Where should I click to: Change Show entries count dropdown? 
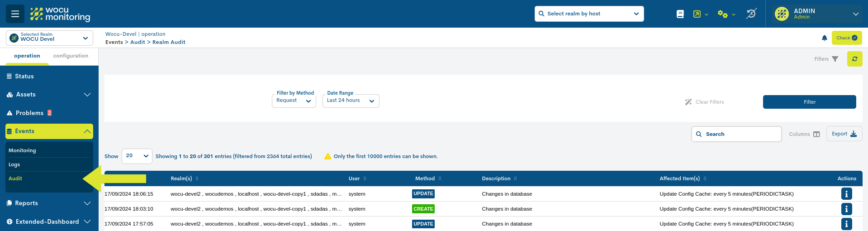click(x=137, y=156)
